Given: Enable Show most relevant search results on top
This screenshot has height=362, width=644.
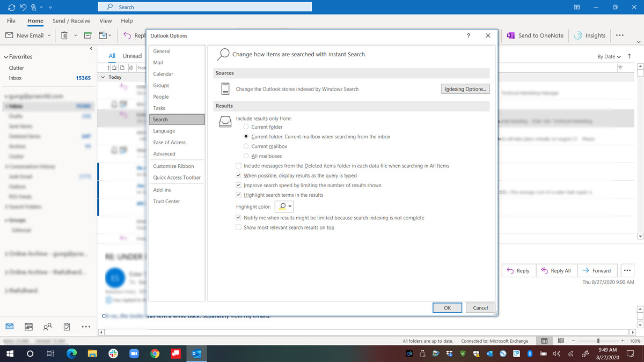Looking at the screenshot, I should 239,227.
